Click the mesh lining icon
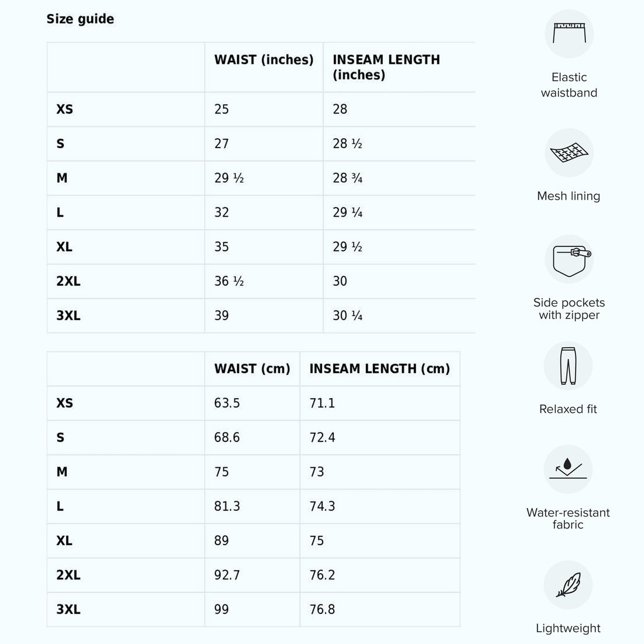This screenshot has width=644, height=644. pyautogui.click(x=569, y=153)
